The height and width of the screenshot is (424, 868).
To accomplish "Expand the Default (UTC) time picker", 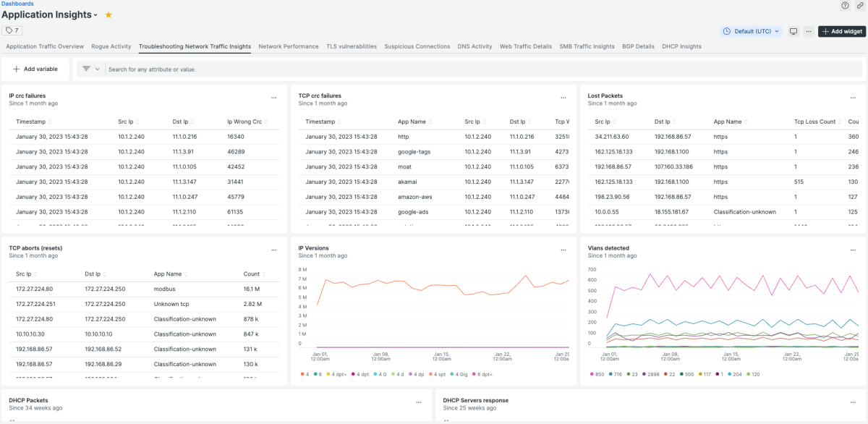I will [x=752, y=31].
